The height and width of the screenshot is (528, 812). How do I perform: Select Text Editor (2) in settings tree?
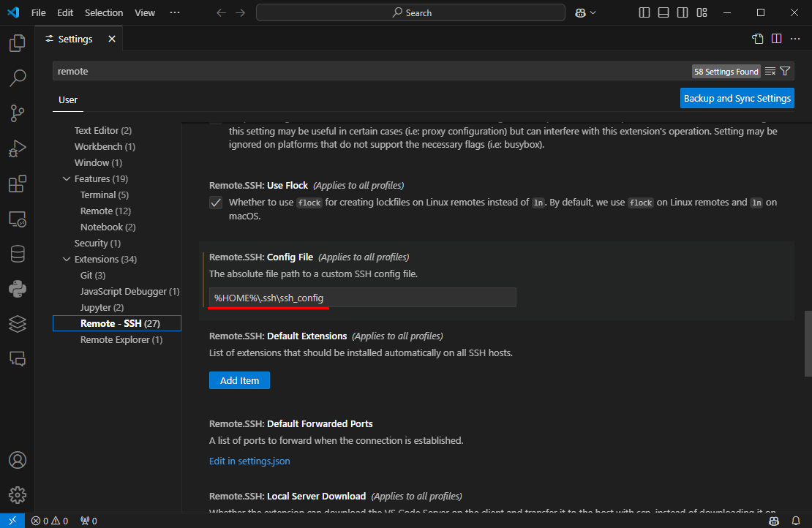[x=103, y=130]
